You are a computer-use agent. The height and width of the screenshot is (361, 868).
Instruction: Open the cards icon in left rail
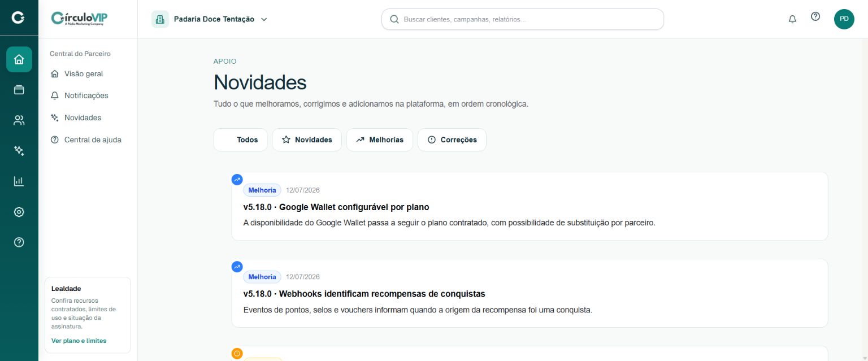[x=19, y=90]
